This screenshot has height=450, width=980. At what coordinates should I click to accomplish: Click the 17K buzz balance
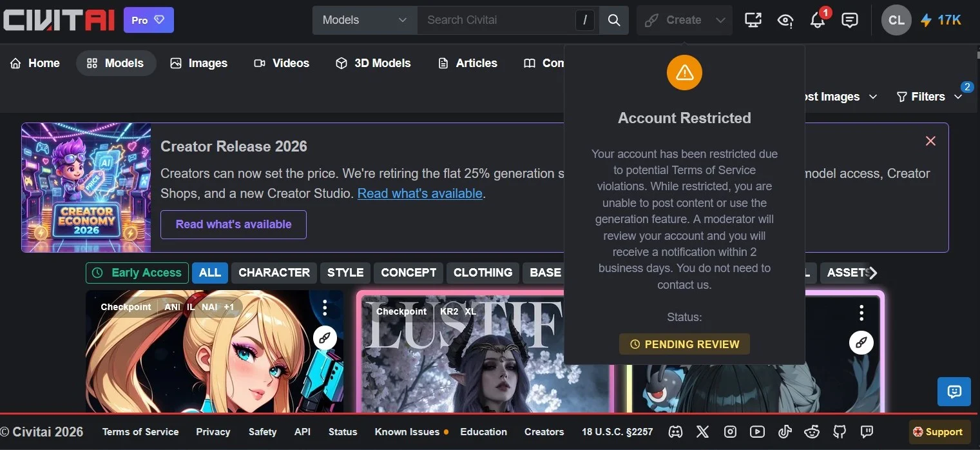tap(941, 20)
